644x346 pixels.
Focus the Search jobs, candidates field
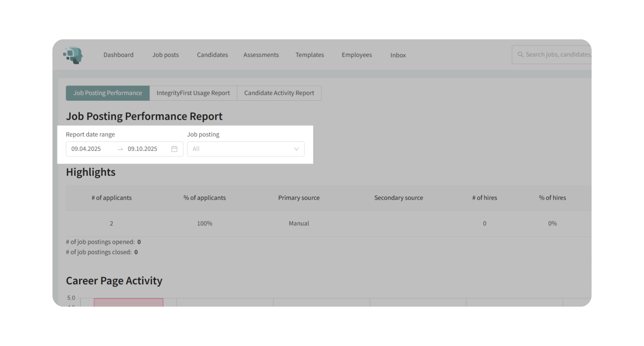[558, 55]
